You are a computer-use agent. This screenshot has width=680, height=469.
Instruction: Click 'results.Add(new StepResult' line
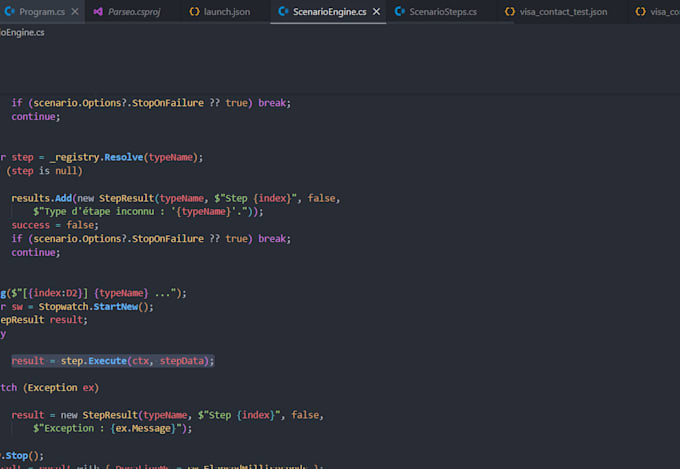tap(176, 198)
